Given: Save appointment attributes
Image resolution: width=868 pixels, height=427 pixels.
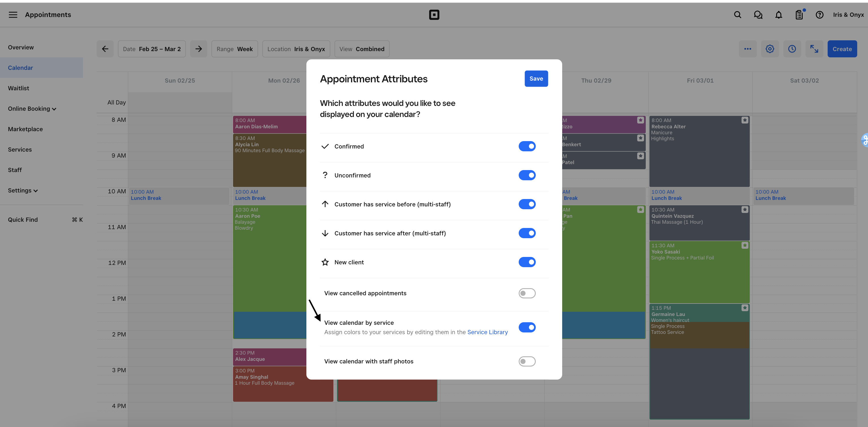Looking at the screenshot, I should pyautogui.click(x=536, y=79).
